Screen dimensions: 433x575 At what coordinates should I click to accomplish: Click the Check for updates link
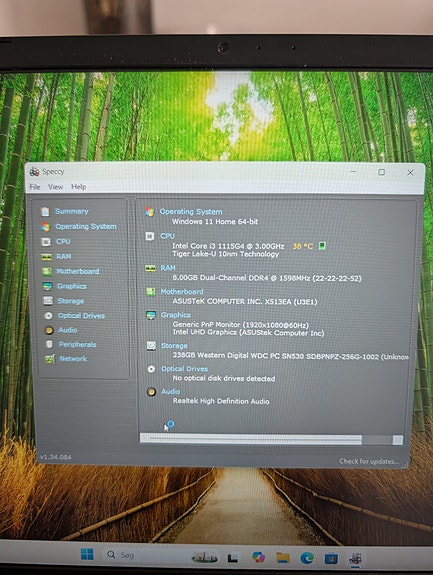coord(369,461)
